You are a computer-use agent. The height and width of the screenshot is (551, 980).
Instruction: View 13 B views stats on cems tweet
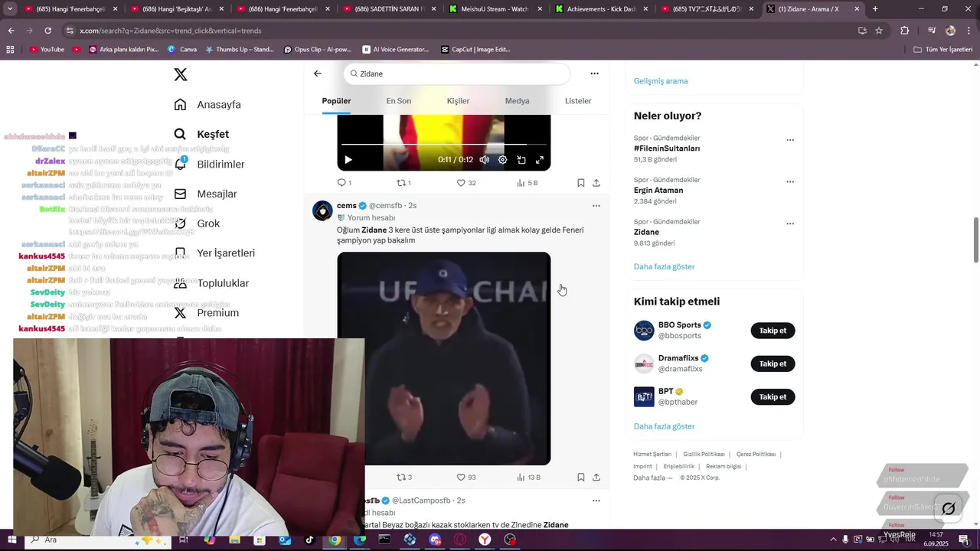(x=529, y=478)
